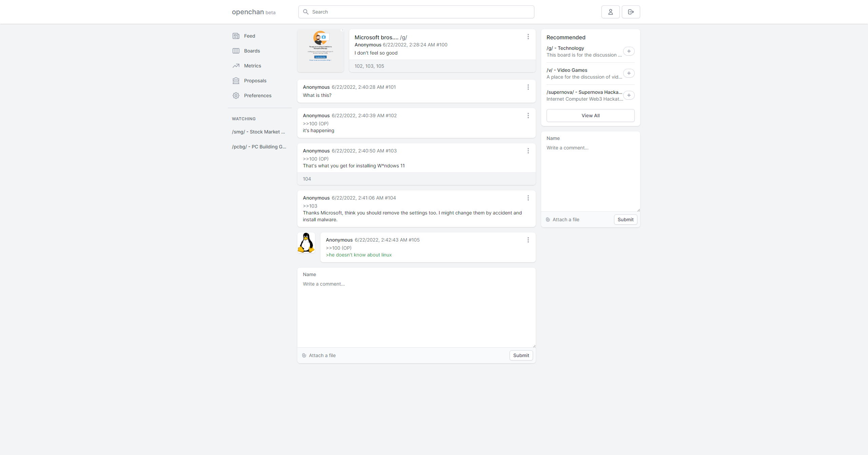Open Preferences settings in sidebar
This screenshot has height=455, width=868.
click(x=257, y=96)
